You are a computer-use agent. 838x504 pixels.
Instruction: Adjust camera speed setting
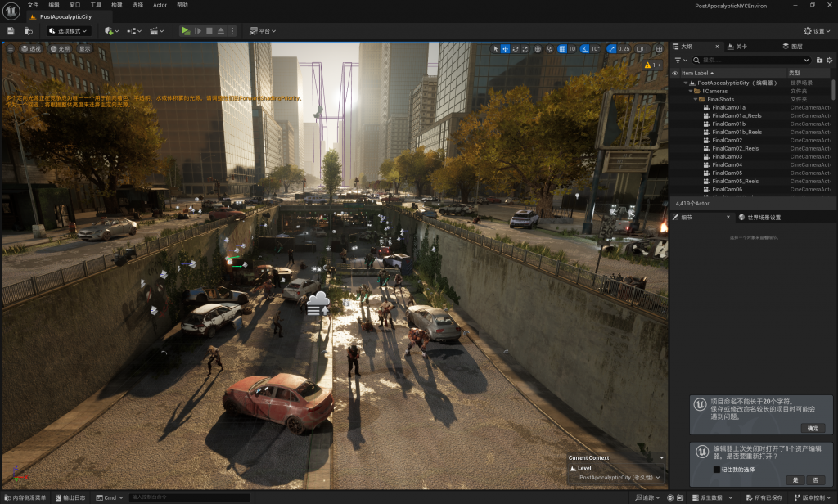click(x=642, y=48)
